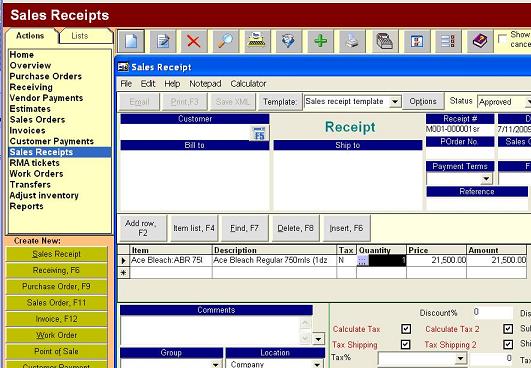Click the Work Order create button

pyautogui.click(x=57, y=335)
